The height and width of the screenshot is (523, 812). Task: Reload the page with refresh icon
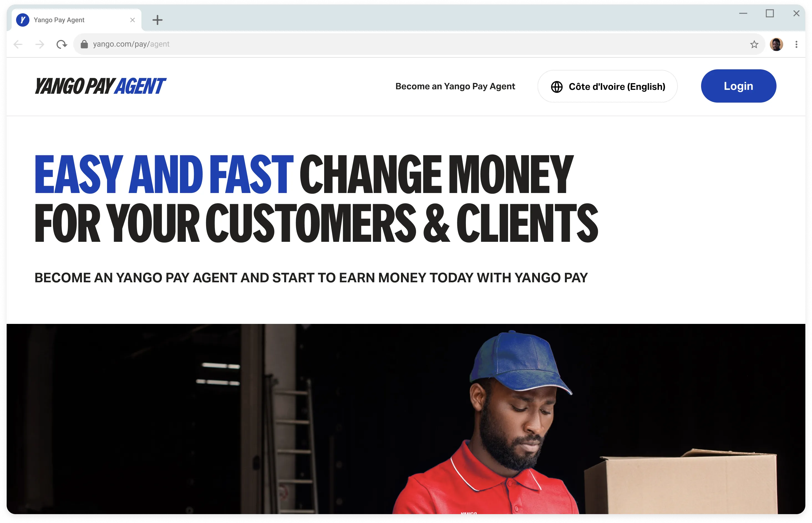coord(62,44)
